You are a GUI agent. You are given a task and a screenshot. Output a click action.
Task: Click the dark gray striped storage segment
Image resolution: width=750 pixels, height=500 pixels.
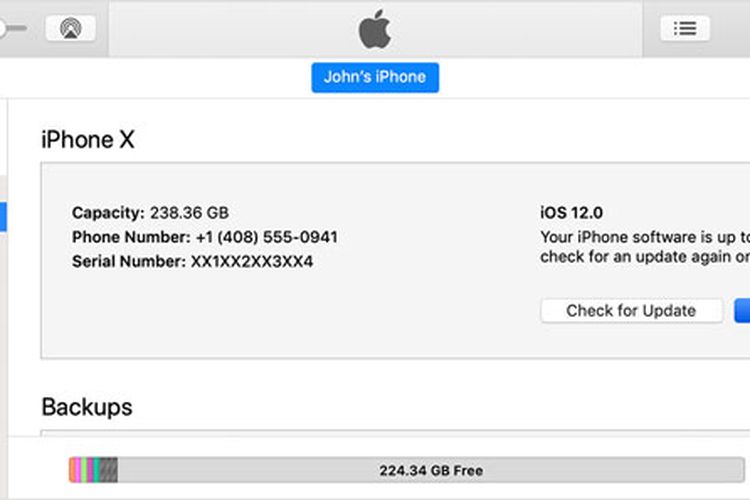point(110,470)
